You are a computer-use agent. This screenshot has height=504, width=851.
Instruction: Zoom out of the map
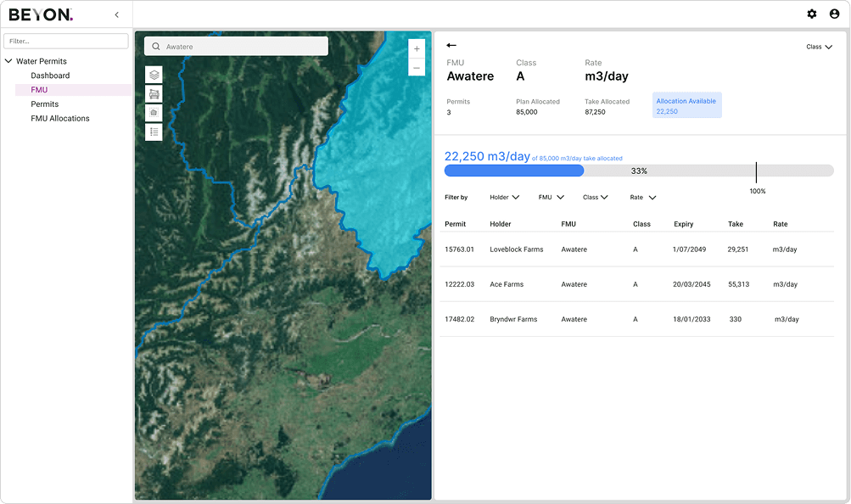point(417,67)
